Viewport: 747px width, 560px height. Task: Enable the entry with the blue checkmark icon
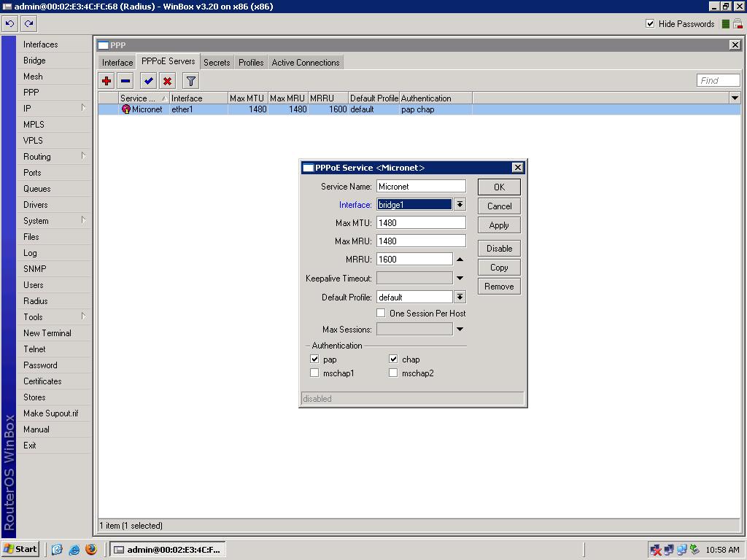click(149, 81)
